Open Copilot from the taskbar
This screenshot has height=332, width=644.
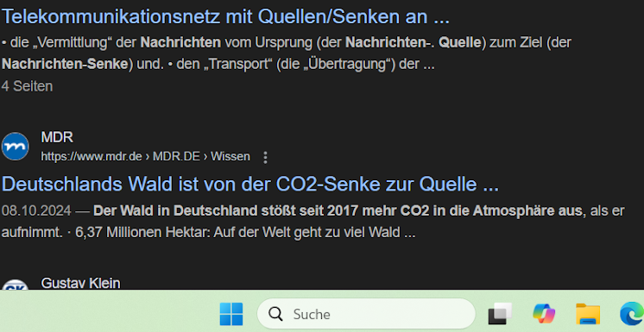(x=544, y=314)
